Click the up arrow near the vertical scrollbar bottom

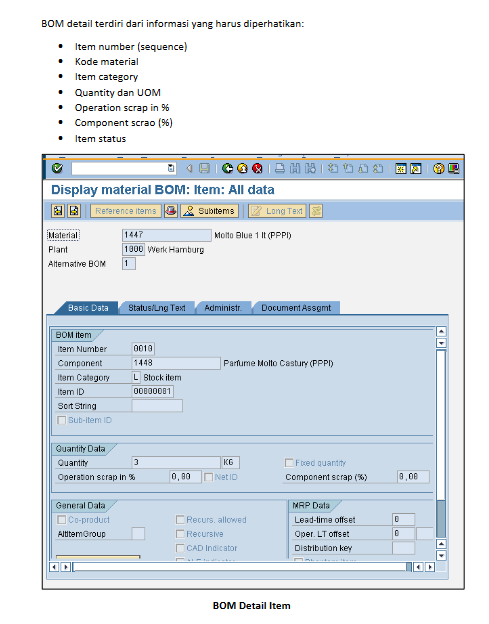coord(441,544)
